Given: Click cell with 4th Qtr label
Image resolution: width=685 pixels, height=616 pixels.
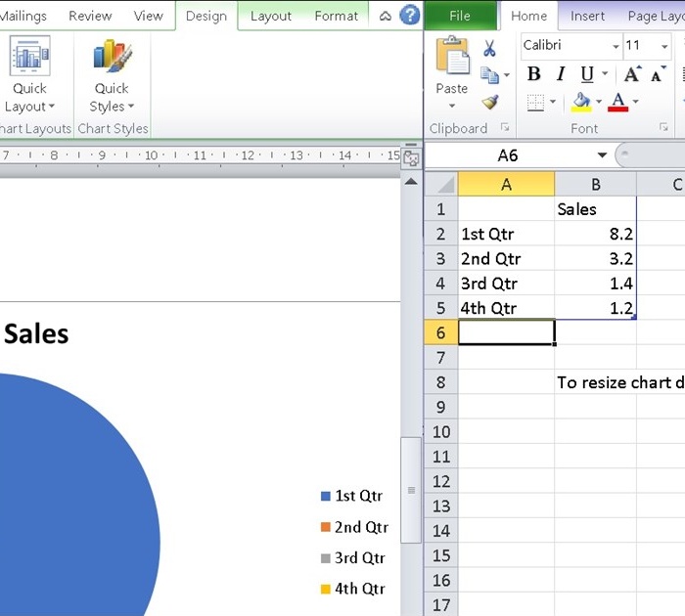Looking at the screenshot, I should pyautogui.click(x=506, y=308).
